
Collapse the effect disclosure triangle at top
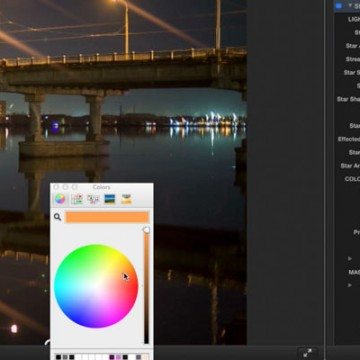coord(350,6)
